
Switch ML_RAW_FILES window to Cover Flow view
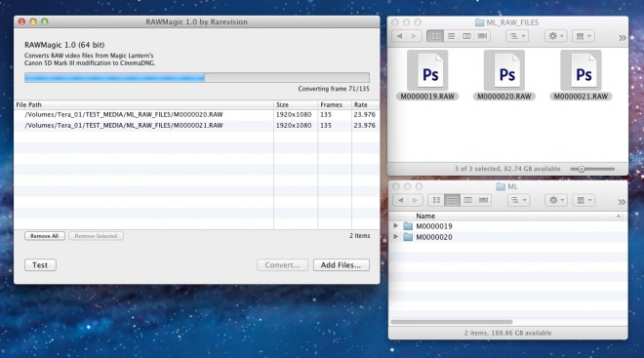pyautogui.click(x=482, y=36)
